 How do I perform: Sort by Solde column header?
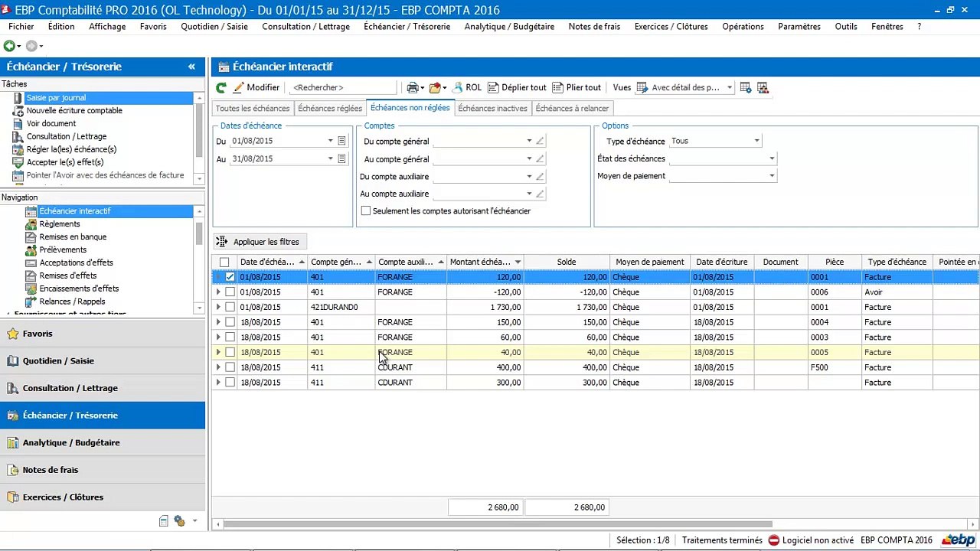(x=567, y=262)
